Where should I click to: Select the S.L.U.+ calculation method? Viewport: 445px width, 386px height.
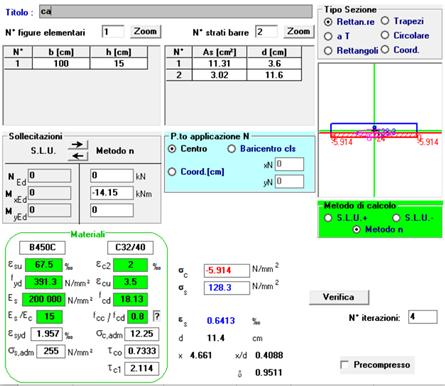(346, 218)
